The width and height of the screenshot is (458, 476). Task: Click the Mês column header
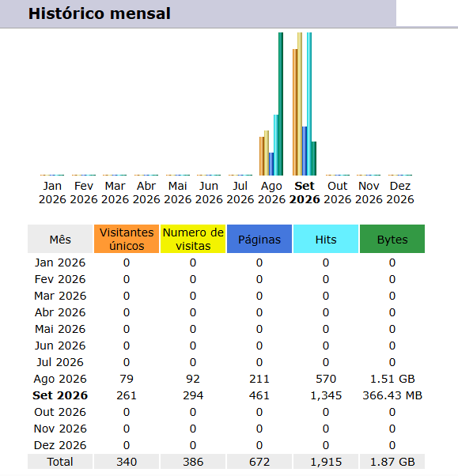point(60,239)
